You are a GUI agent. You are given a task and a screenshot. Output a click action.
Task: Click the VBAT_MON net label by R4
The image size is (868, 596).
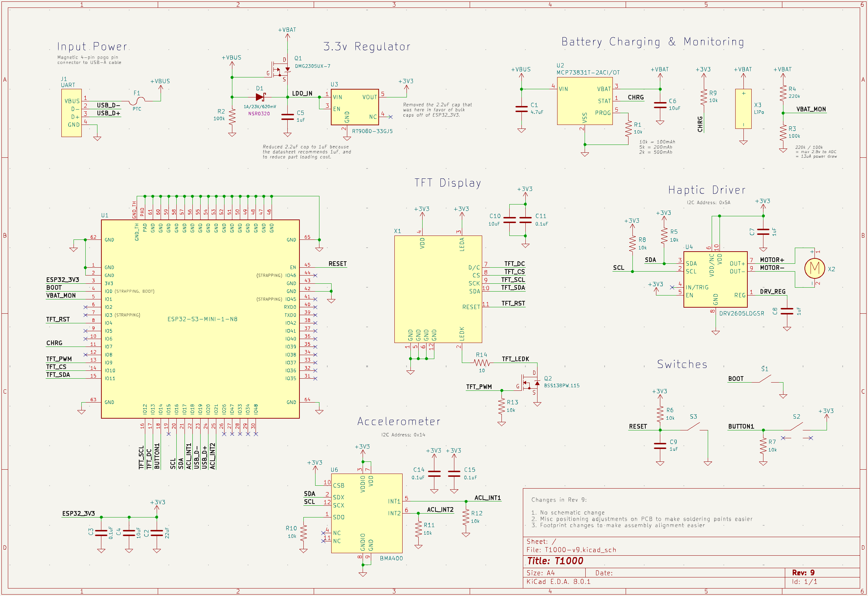click(x=811, y=109)
